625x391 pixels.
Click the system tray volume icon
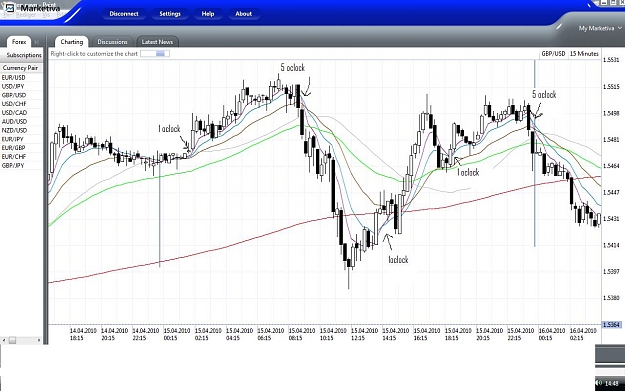click(x=599, y=383)
